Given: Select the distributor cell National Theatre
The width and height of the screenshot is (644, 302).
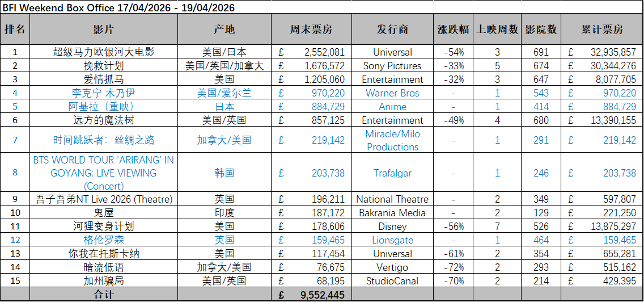Looking at the screenshot, I should [x=392, y=200].
